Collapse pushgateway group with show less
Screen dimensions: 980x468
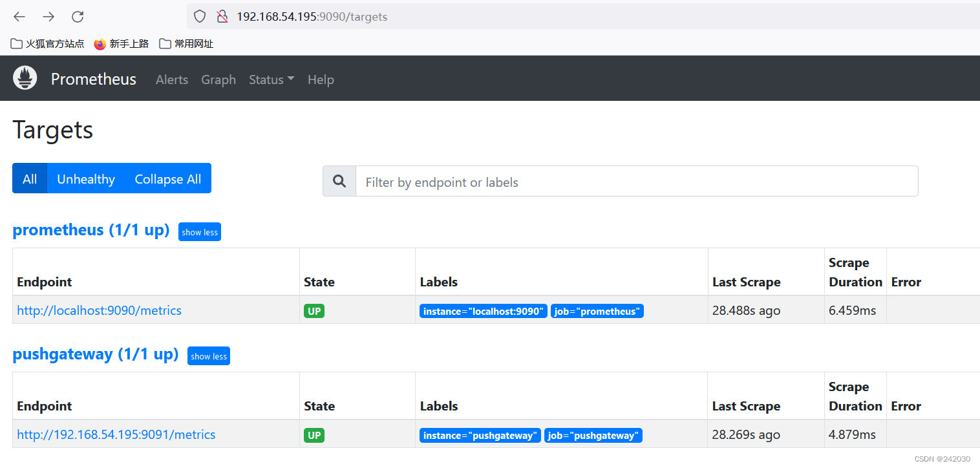(209, 356)
